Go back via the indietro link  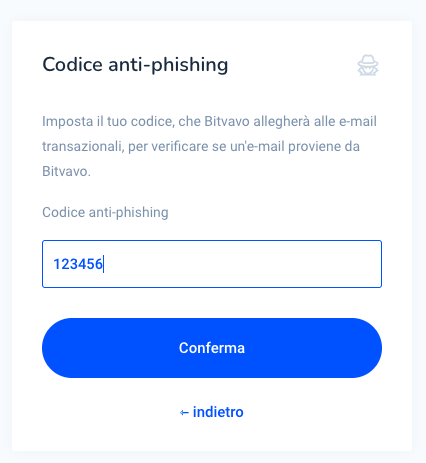212,412
